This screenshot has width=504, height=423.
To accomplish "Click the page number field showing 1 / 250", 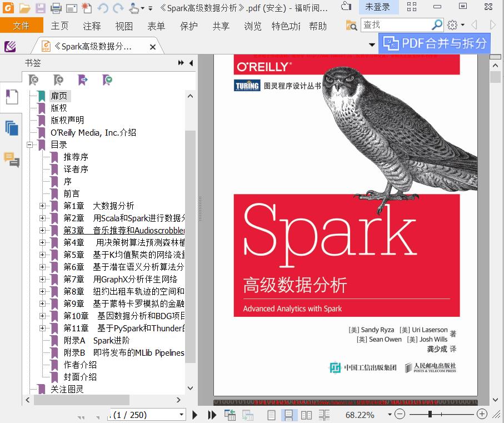I will (x=144, y=415).
